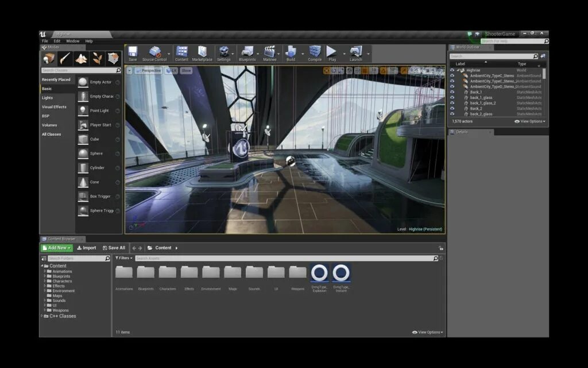The width and height of the screenshot is (588, 368).
Task: Toggle the viewport grid snapping button
Action: coord(365,70)
